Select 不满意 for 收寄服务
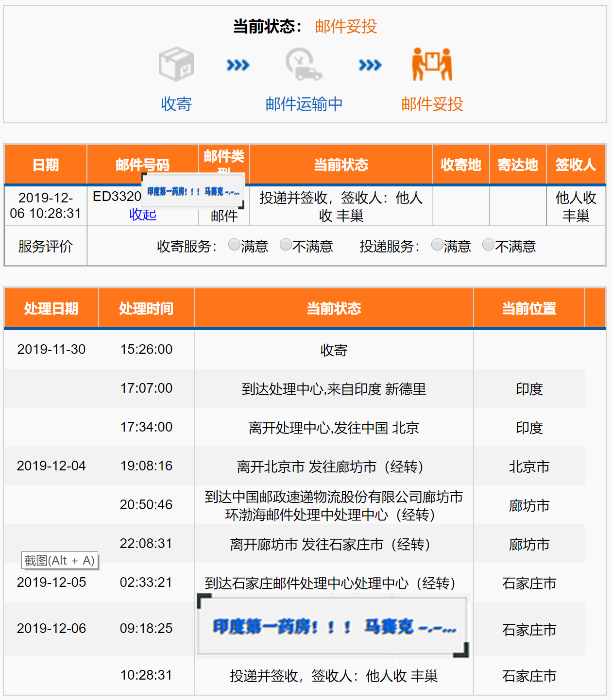Screen dimensions: 612x700 click(x=286, y=245)
